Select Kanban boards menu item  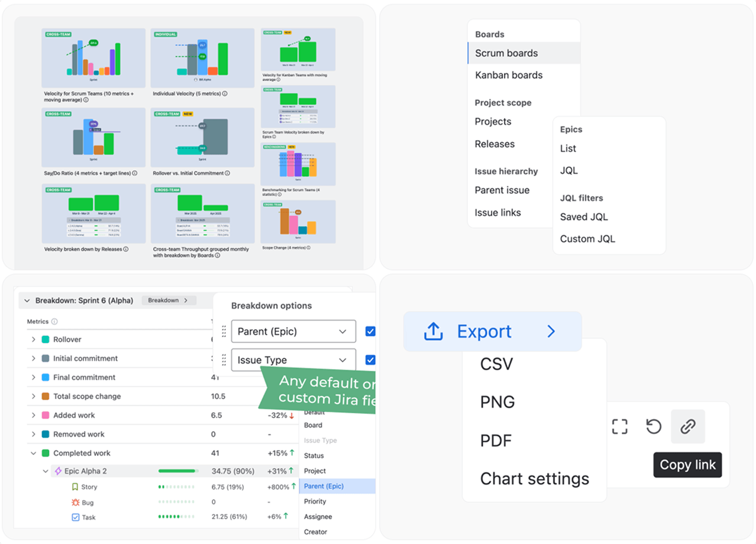[x=509, y=75]
